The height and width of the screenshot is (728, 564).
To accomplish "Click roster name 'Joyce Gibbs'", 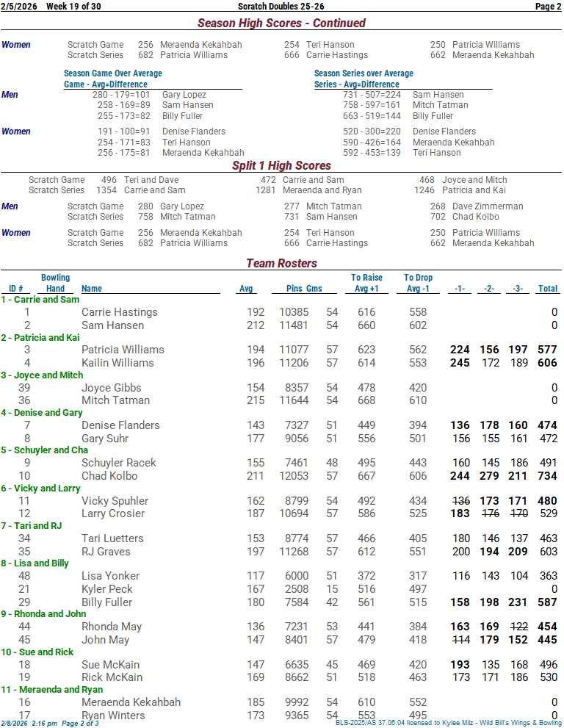I will (x=112, y=388).
